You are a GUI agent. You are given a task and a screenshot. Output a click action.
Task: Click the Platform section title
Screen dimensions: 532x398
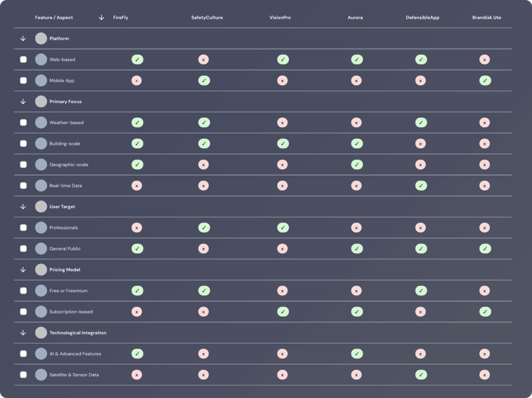59,38
